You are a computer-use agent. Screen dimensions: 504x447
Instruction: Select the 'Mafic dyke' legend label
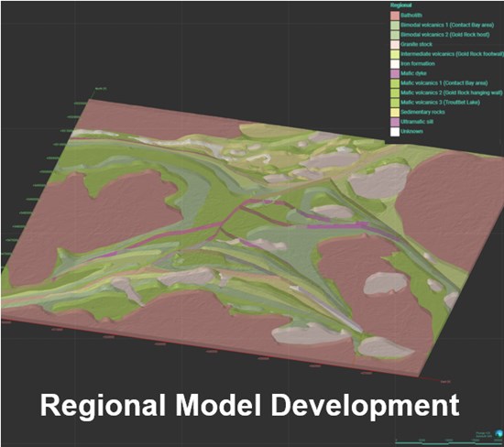tap(413, 73)
